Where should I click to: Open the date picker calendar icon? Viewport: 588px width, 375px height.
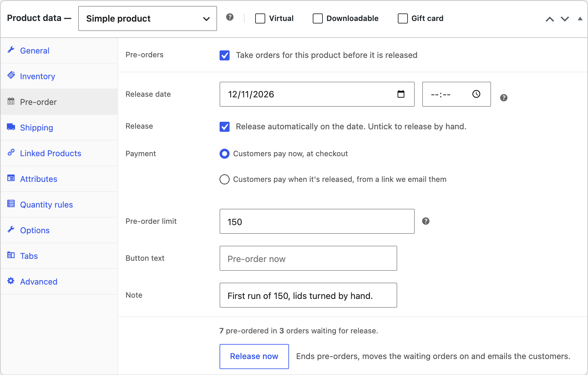click(x=401, y=94)
